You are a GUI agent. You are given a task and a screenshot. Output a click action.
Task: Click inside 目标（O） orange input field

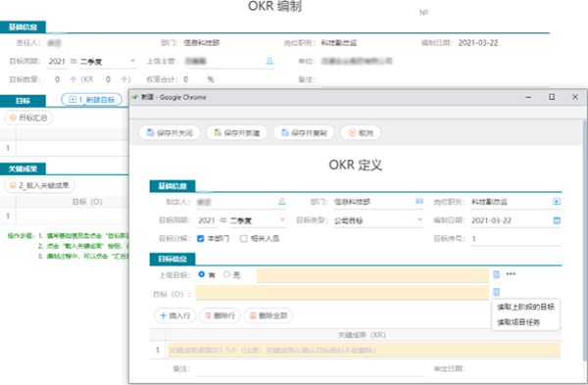[342, 293]
